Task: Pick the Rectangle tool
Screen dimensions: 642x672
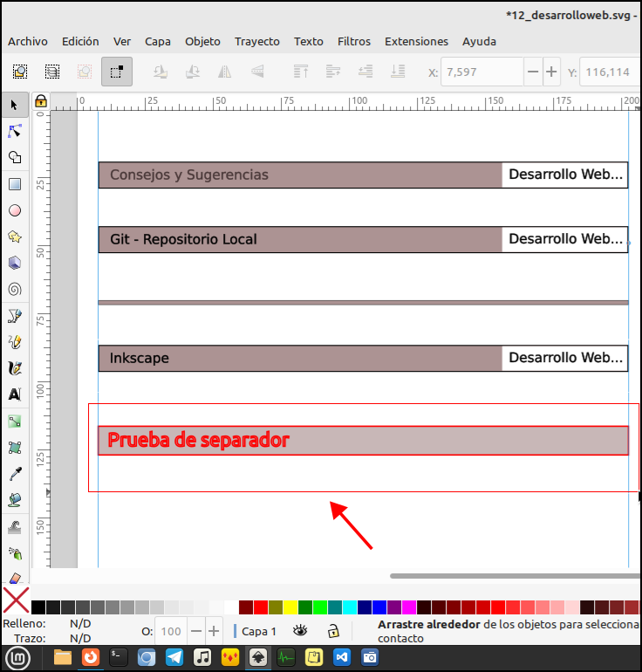Action: tap(15, 184)
